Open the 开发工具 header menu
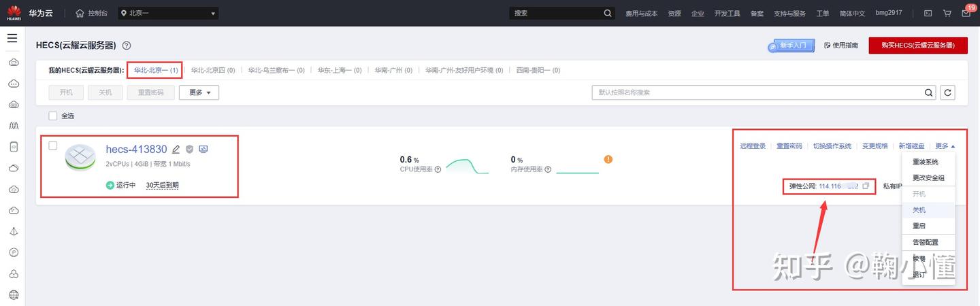Viewport: 980px width, 306px height. 727,13
